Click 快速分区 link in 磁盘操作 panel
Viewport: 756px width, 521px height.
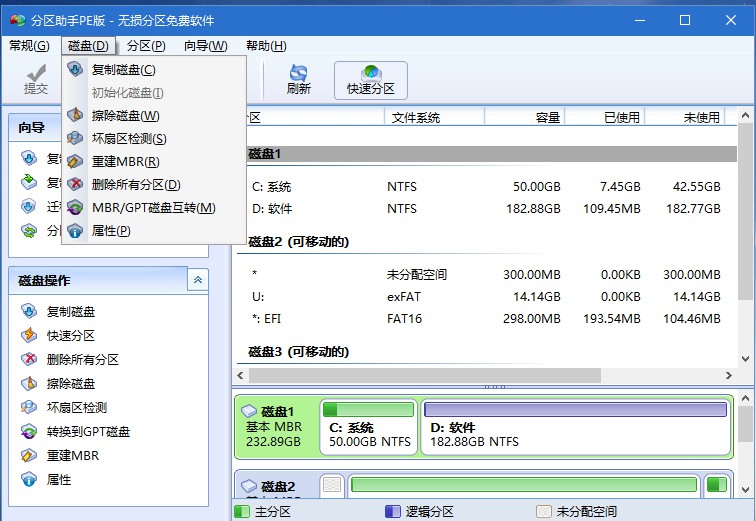pos(71,335)
